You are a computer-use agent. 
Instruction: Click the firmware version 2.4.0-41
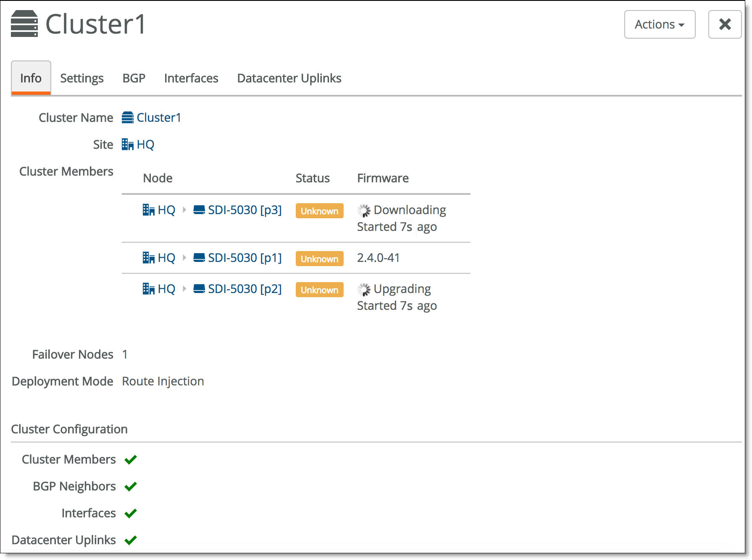[x=379, y=258]
